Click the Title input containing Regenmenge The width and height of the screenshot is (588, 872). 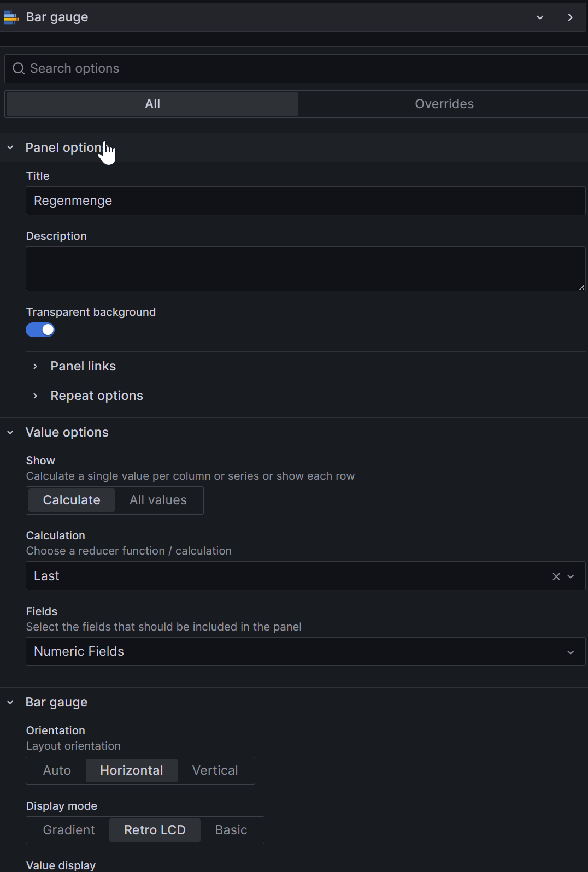pos(305,201)
